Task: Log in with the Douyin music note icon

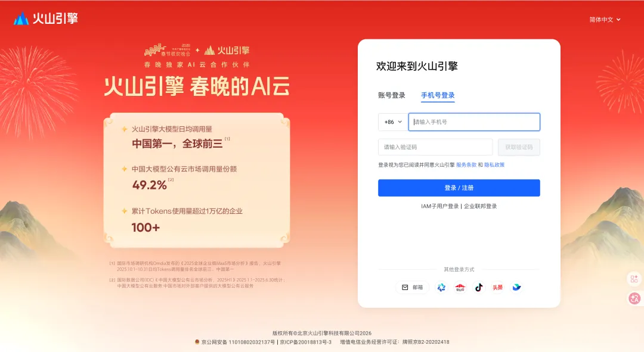Action: click(479, 288)
